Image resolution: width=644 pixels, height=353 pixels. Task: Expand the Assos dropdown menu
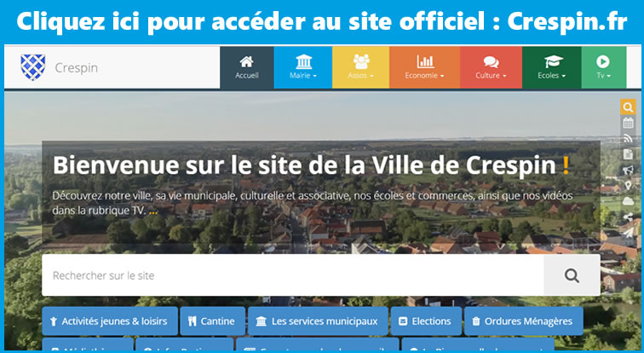click(x=360, y=67)
